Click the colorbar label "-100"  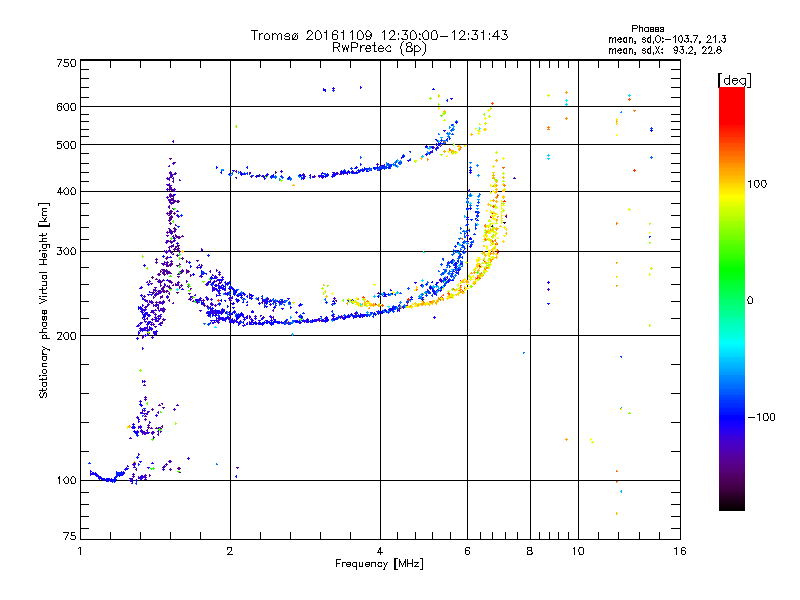tap(761, 417)
